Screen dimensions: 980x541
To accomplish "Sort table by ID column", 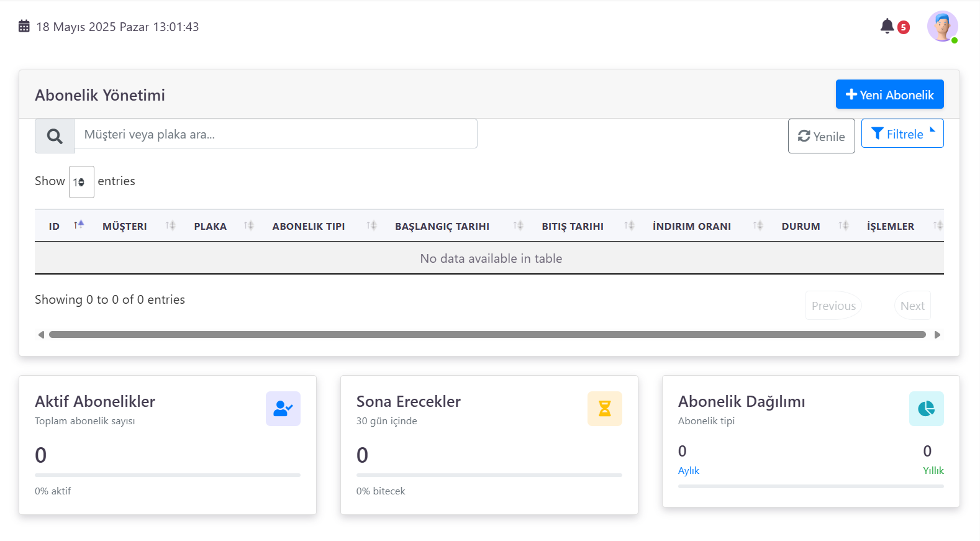I will click(x=55, y=226).
